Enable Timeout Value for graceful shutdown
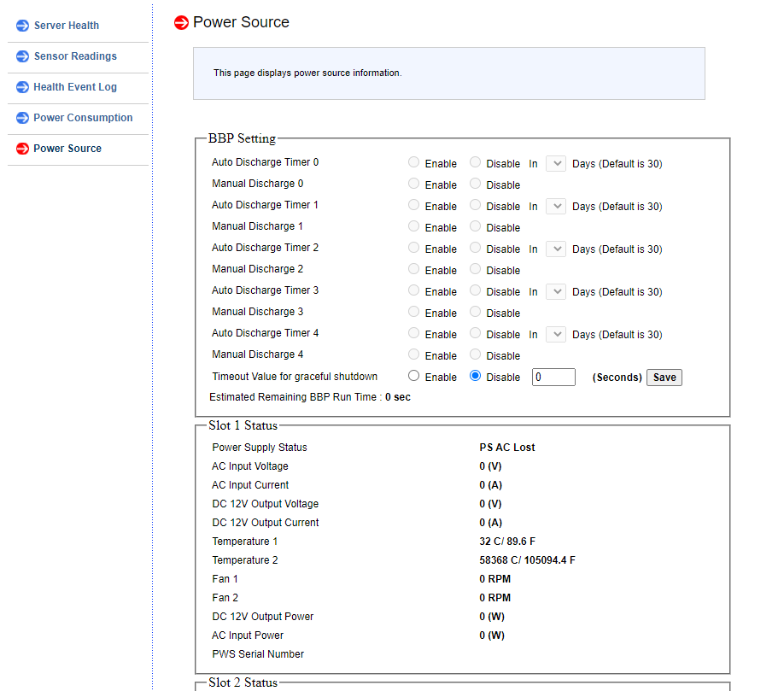 click(413, 376)
